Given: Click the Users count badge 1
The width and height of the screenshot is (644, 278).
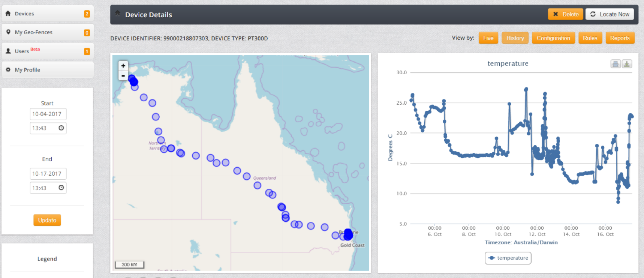Looking at the screenshot, I should point(87,51).
